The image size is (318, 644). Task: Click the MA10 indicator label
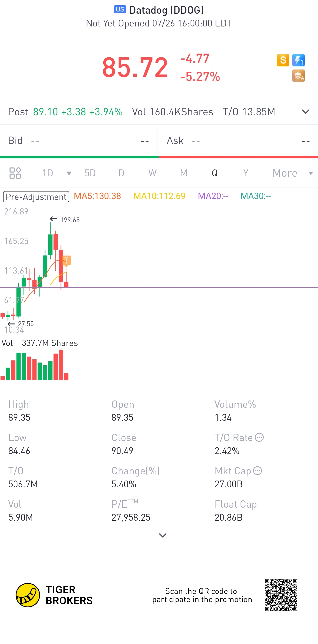tap(159, 196)
